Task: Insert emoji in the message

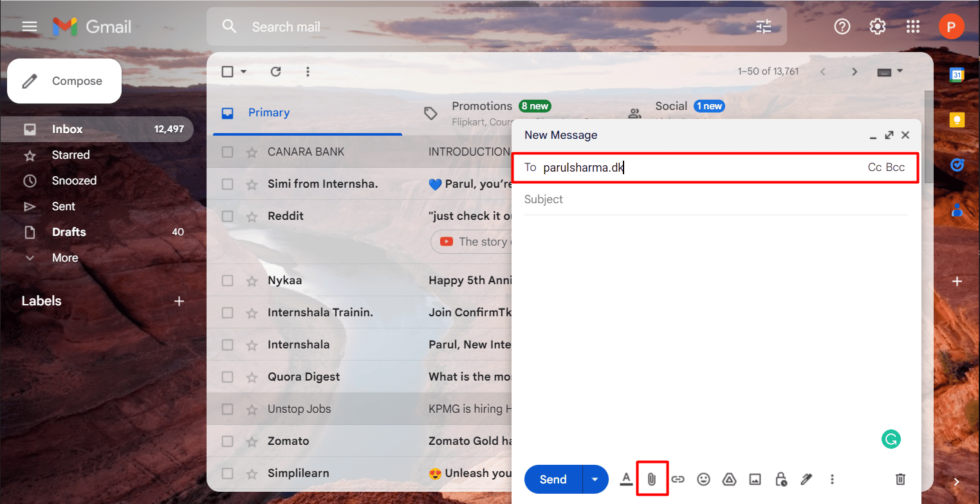Action: [x=704, y=479]
